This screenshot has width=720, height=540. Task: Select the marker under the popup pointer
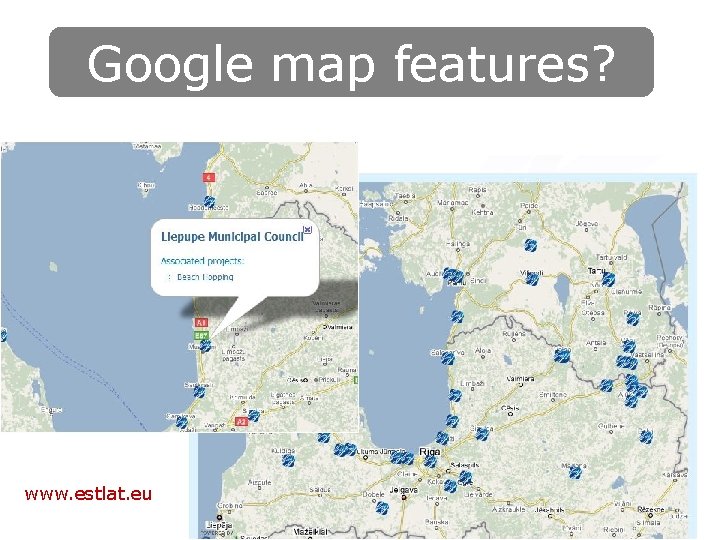[206, 345]
